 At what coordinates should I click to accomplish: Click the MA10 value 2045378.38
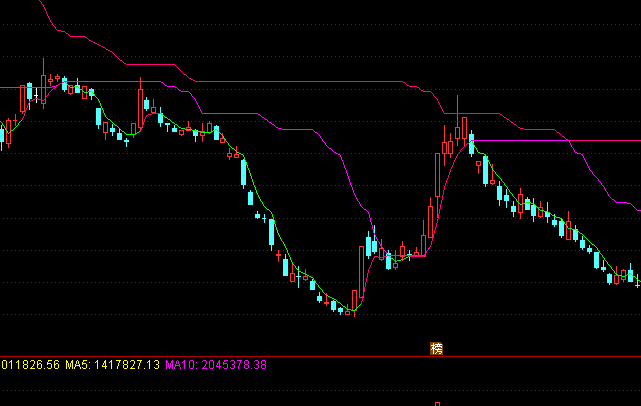[234, 365]
